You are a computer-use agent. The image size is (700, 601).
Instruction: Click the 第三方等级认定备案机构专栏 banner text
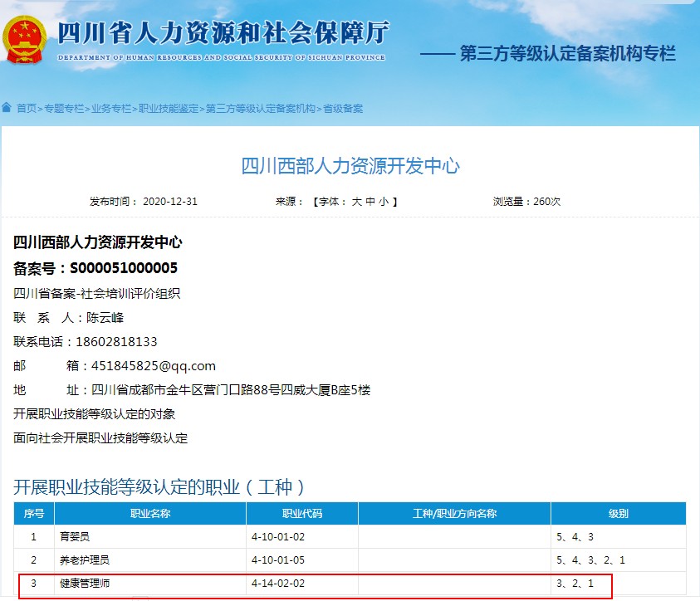pyautogui.click(x=568, y=55)
